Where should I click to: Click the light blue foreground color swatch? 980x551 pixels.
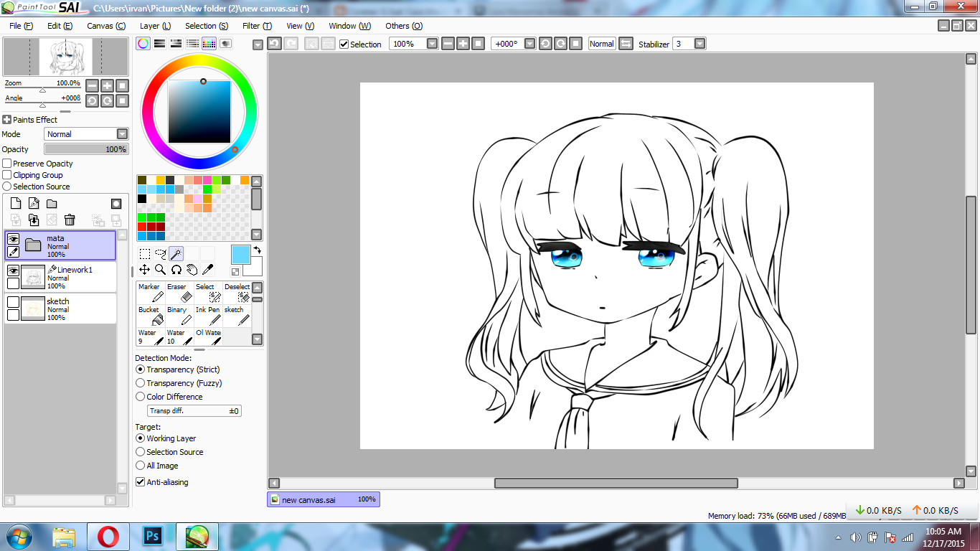[x=240, y=255]
